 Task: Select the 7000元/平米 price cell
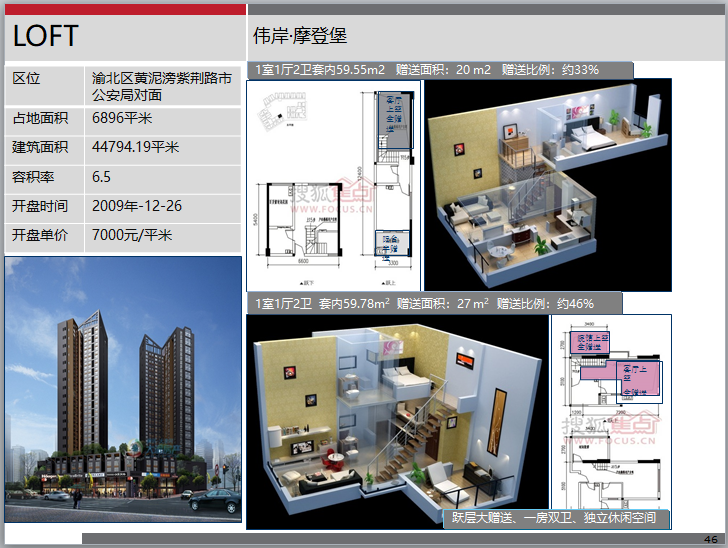162,236
